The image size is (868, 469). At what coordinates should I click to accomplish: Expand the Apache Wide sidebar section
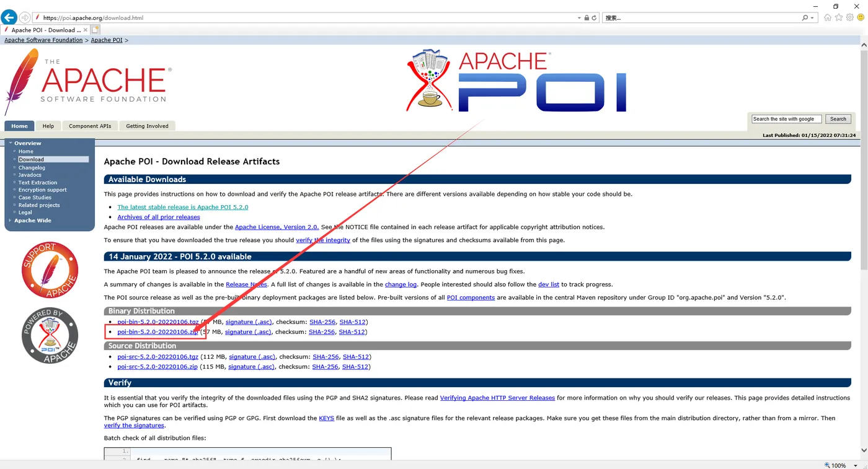coord(11,221)
